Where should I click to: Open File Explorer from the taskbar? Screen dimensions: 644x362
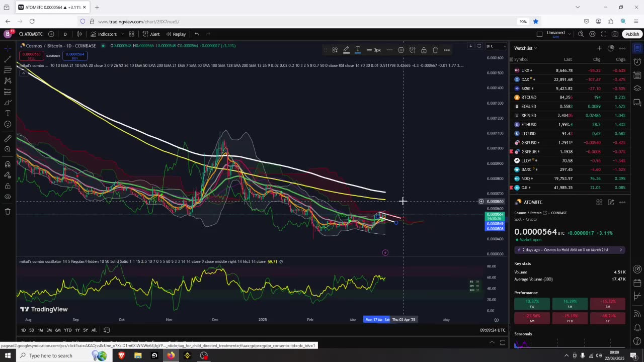coord(138,355)
